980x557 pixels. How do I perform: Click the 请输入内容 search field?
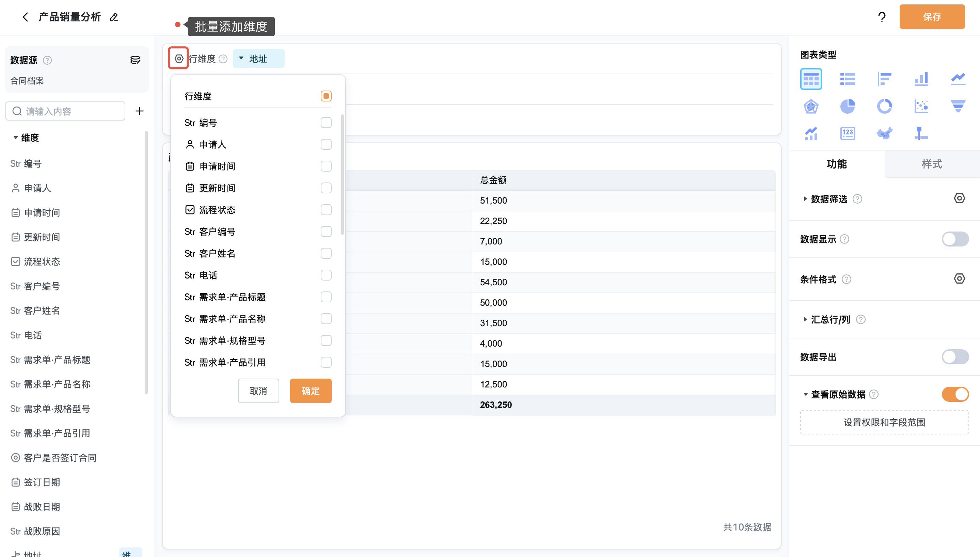[65, 111]
